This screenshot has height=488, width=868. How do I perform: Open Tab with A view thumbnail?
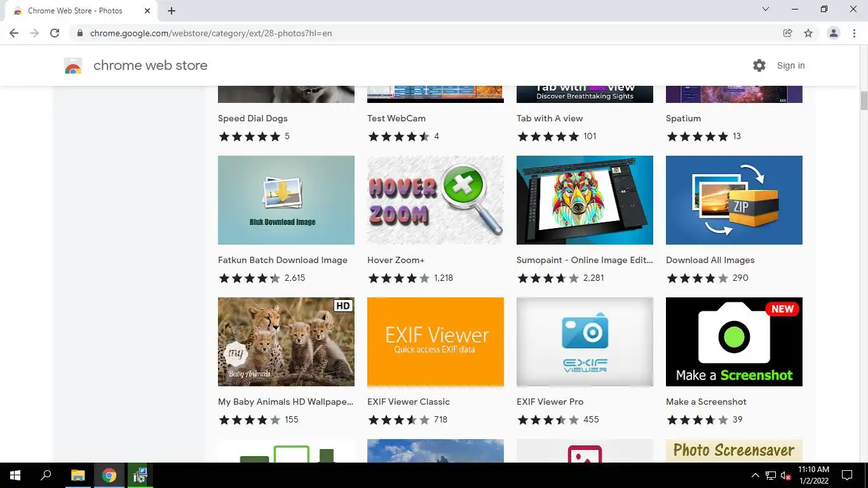(x=585, y=94)
